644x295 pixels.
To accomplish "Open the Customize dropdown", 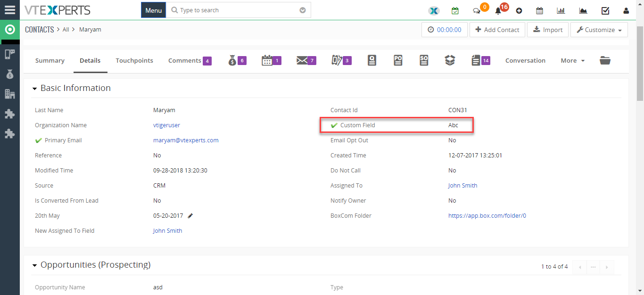I will click(x=599, y=30).
